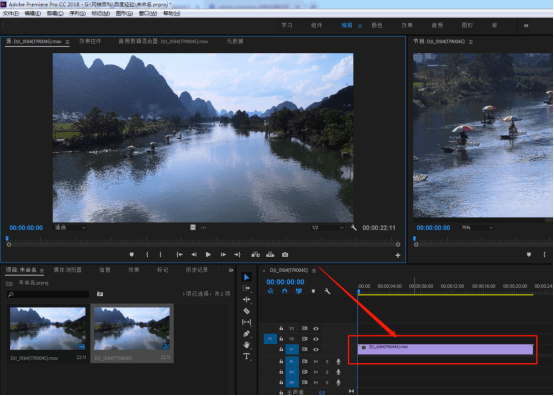Click New Bin icon in Project panel
Viewport: 554px width, 396px height.
pyautogui.click(x=100, y=294)
